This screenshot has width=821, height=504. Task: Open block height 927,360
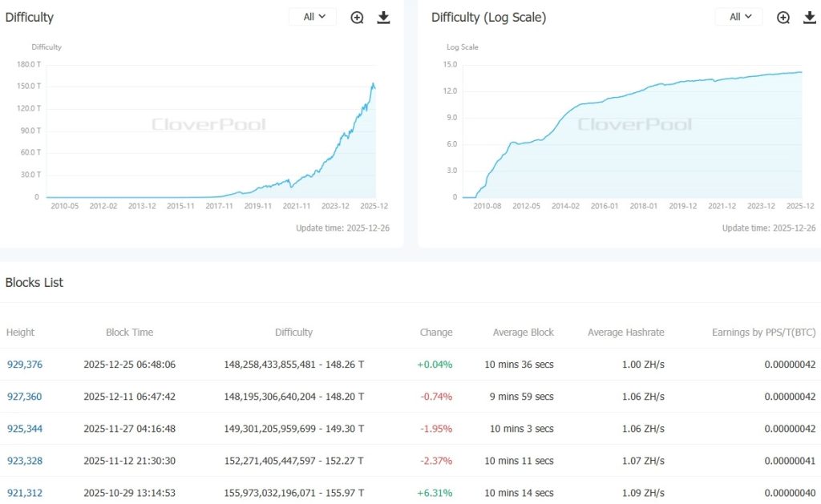click(x=25, y=397)
